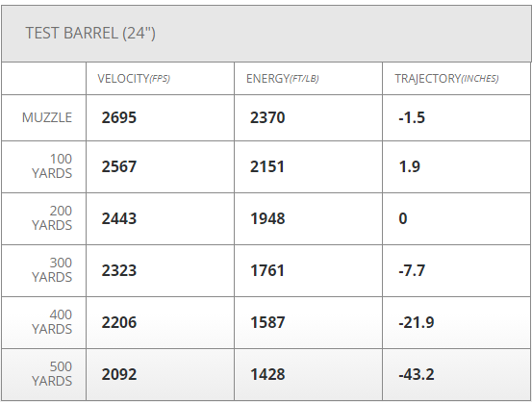Select the TRAJECTORY (INCHES) column header

pos(446,79)
